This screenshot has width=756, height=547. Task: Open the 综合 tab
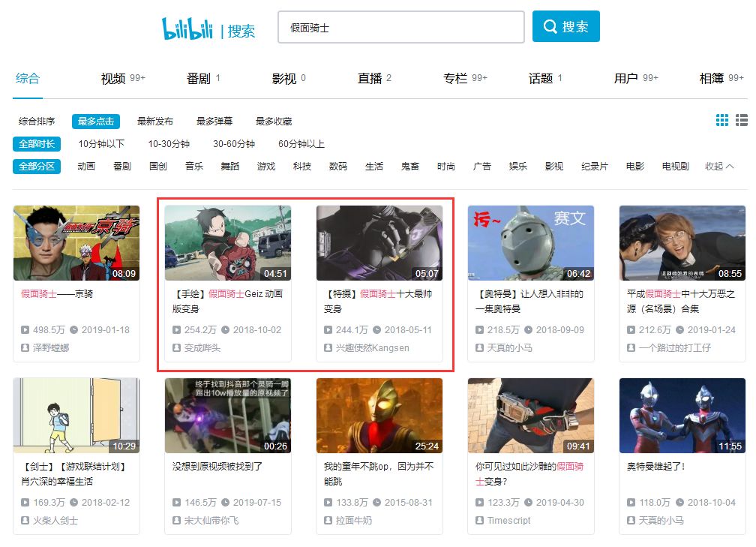[x=28, y=78]
